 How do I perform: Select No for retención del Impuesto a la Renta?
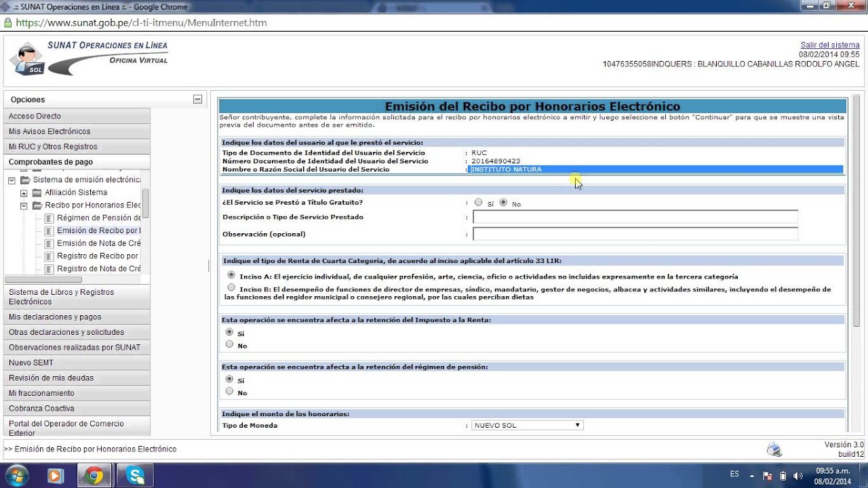coord(229,344)
